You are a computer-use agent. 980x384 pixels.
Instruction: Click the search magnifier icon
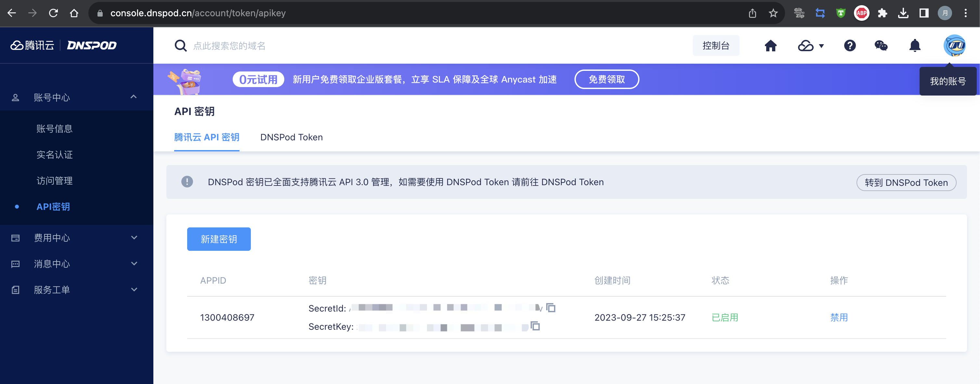click(x=180, y=45)
